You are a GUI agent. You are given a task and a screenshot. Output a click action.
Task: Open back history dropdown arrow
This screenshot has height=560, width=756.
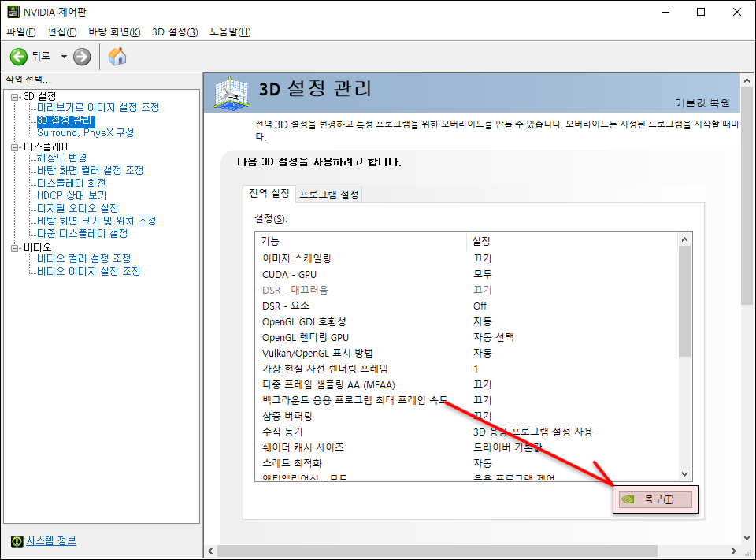click(64, 57)
